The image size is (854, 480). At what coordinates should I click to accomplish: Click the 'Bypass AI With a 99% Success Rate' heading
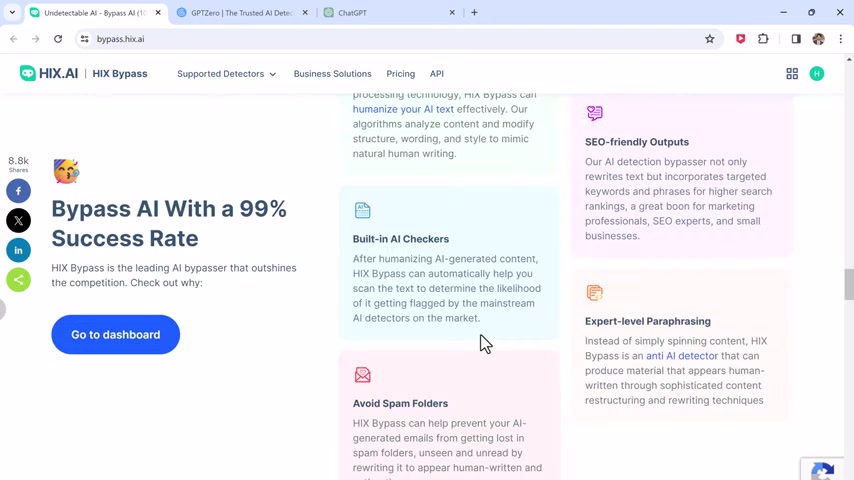pyautogui.click(x=169, y=223)
